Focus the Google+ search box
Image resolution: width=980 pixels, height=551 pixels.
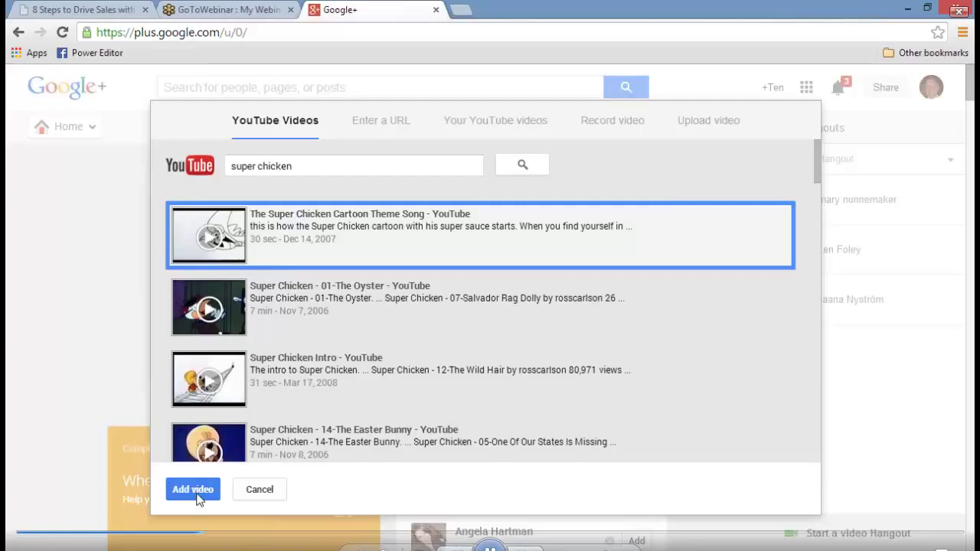[380, 87]
